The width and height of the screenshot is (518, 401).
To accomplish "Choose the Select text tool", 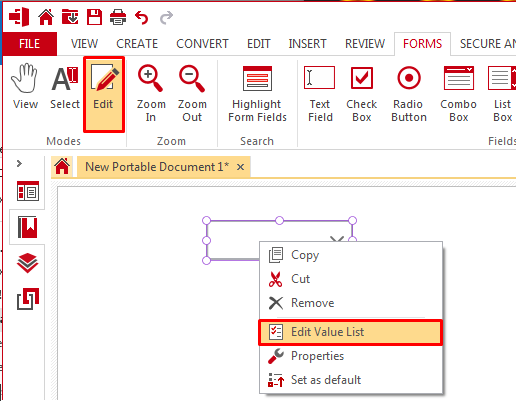I will point(65,87).
